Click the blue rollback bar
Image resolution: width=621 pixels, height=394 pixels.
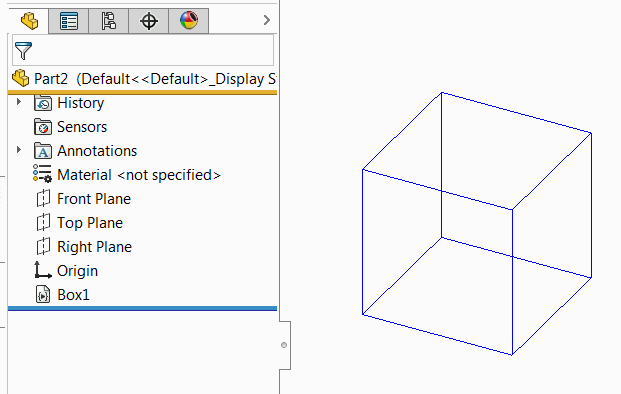click(143, 308)
